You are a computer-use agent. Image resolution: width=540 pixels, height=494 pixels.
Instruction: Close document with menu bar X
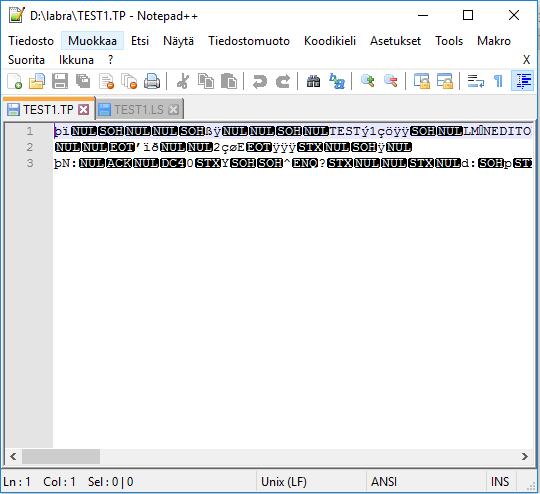pos(526,60)
